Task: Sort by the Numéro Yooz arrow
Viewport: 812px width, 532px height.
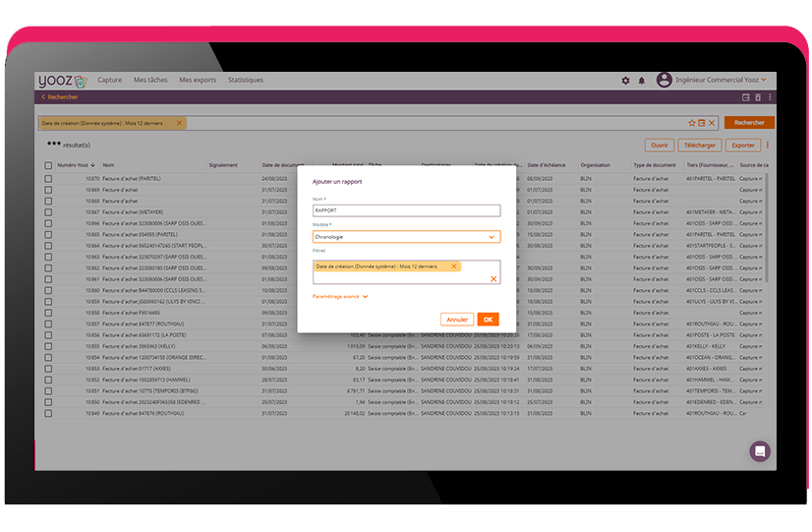Action: (92, 165)
